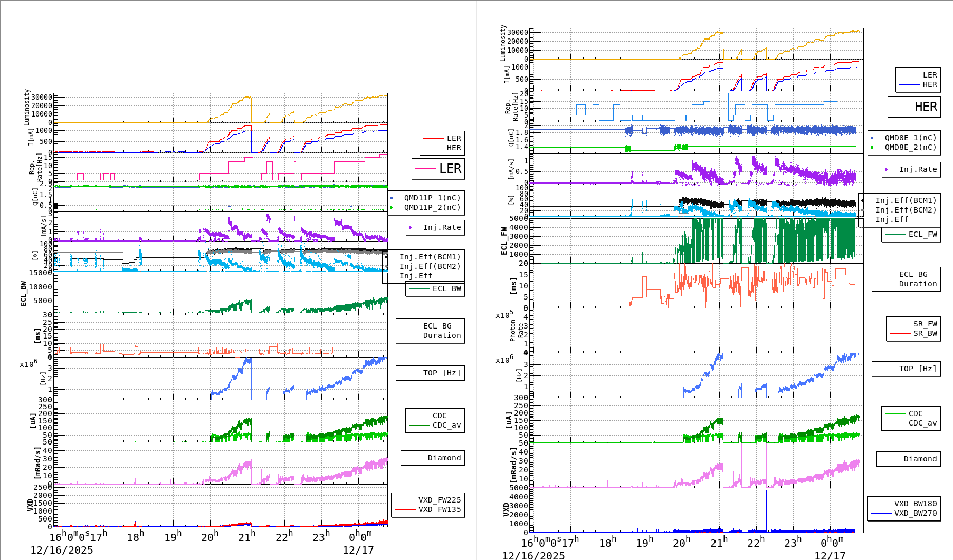Click the 12/16/2025 date label, left panel
Viewport: 953px width, 560px height.
click(x=62, y=550)
